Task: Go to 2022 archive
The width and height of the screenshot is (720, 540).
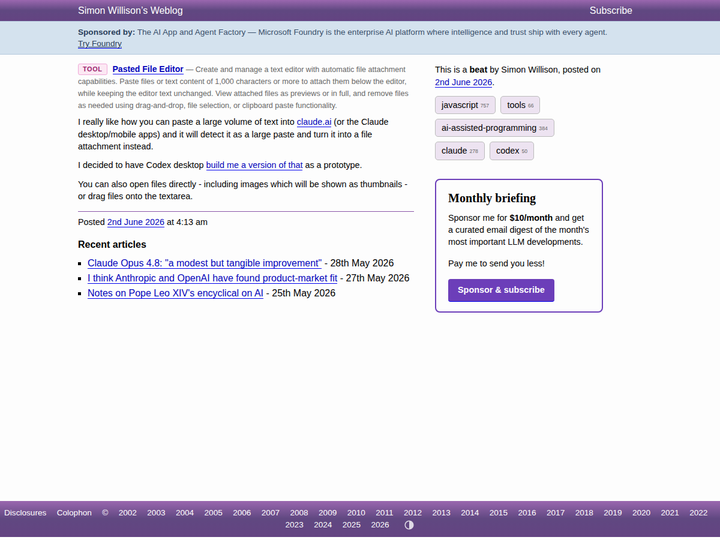Action: (698, 512)
